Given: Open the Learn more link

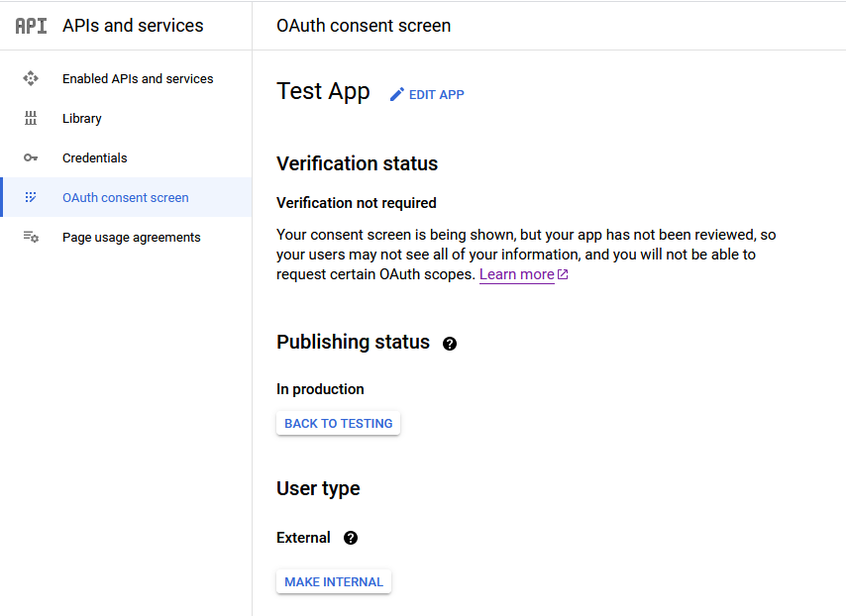Looking at the screenshot, I should 518,274.
